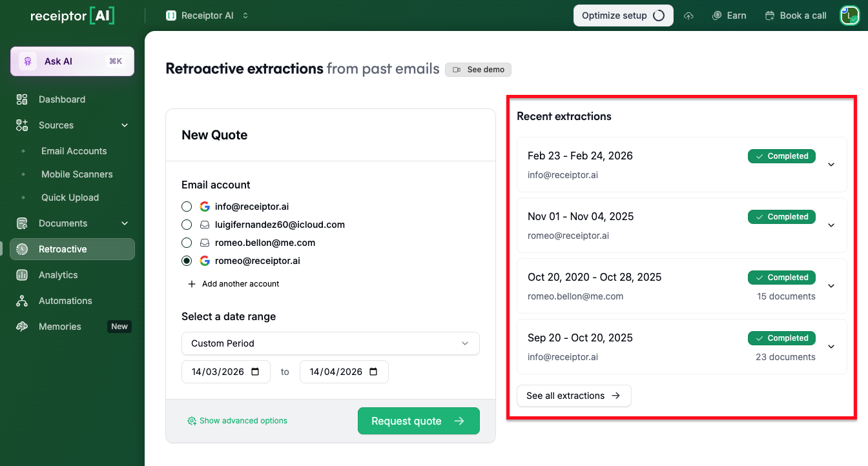Open the Memories brain icon
Screen dimensions: 868x466
[x=22, y=327]
